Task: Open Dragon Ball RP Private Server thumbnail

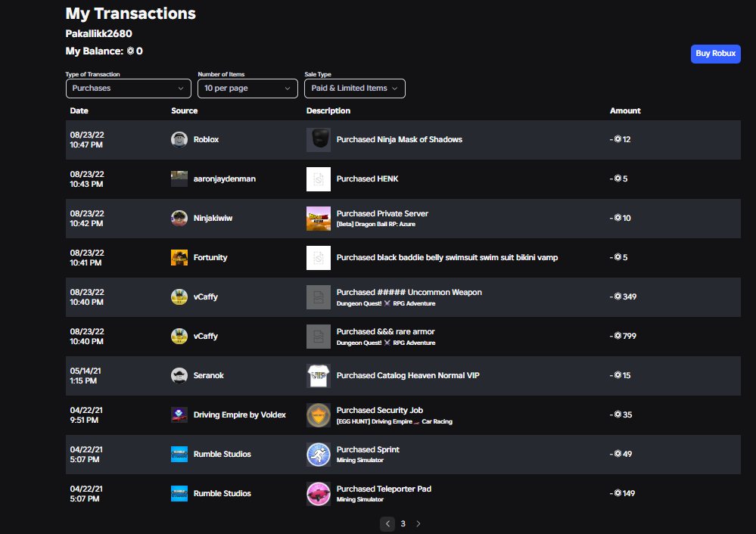Action: 318,219
